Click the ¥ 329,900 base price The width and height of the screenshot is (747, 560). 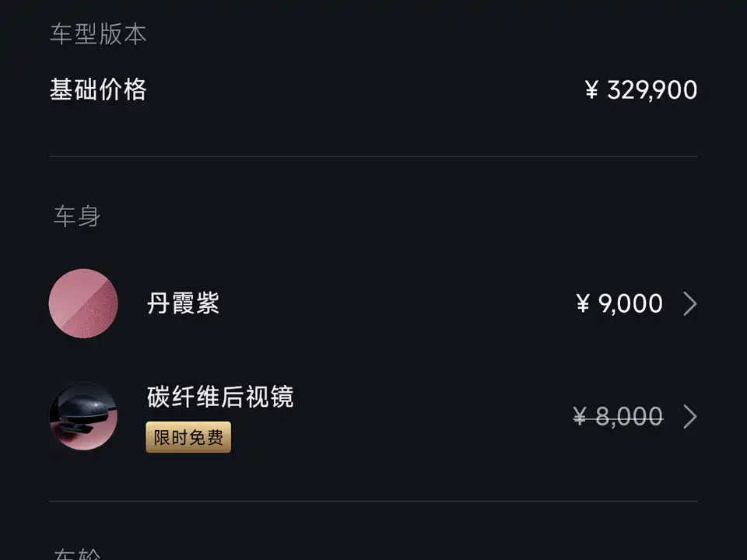coord(641,90)
